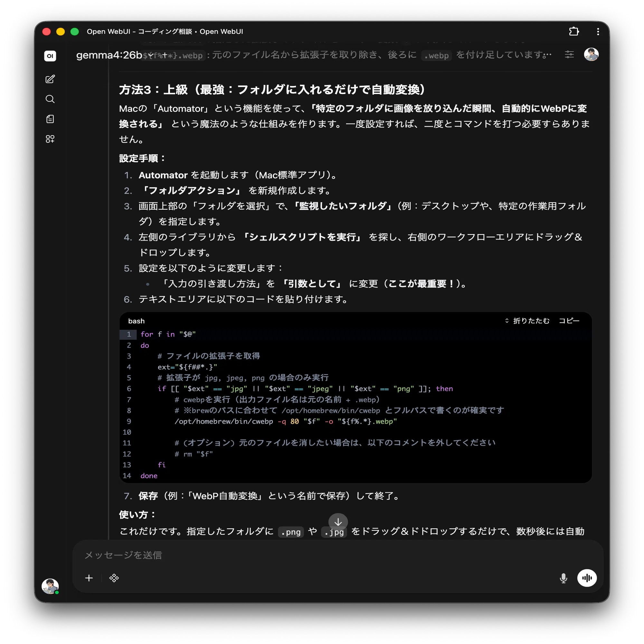Click code line 1 'for f in "$@"'
The width and height of the screenshot is (644, 644).
coord(168,334)
